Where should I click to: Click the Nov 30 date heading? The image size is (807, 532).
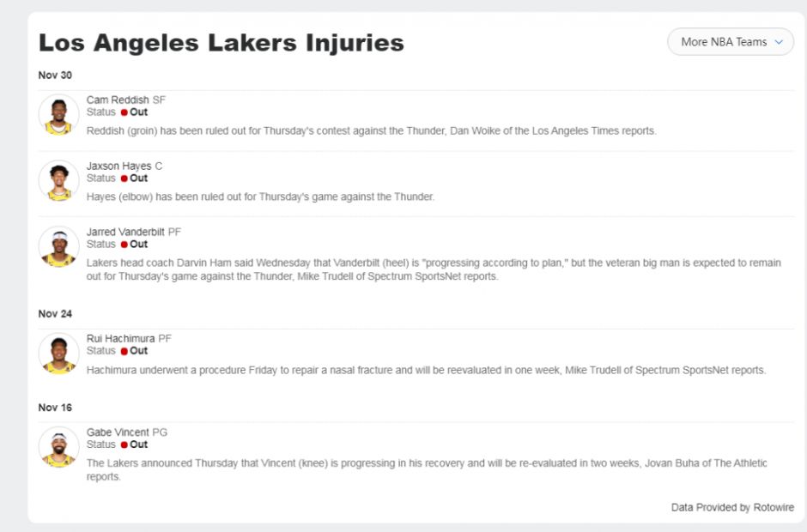click(55, 76)
